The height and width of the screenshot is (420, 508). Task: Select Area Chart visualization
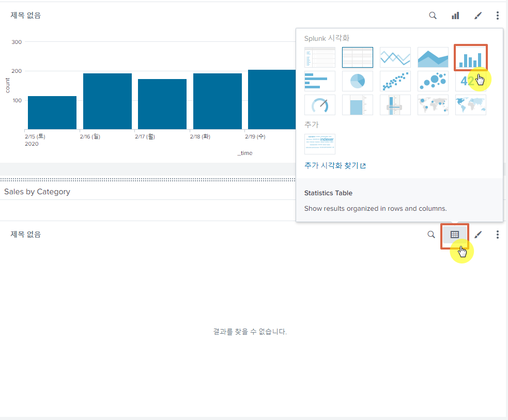pyautogui.click(x=433, y=57)
